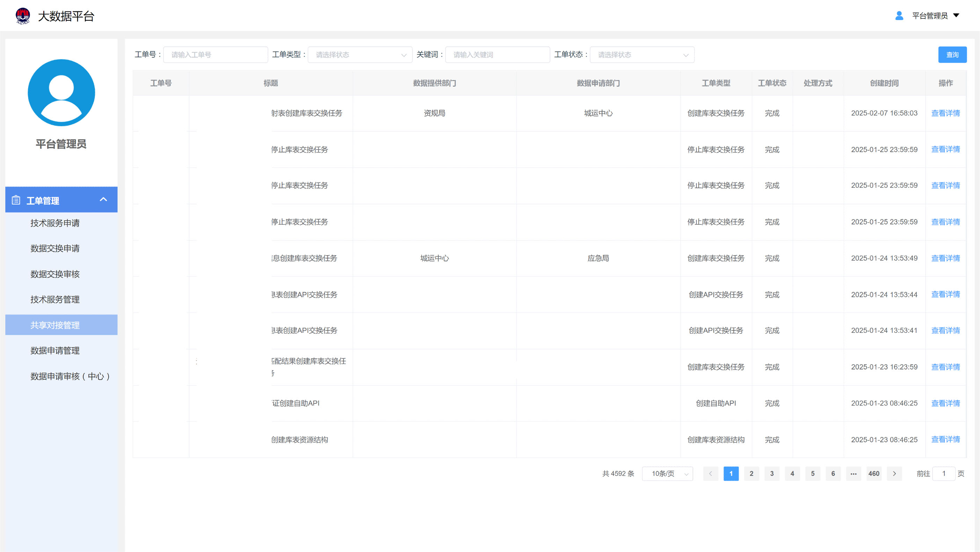Image resolution: width=980 pixels, height=552 pixels.
Task: Go to page 460
Action: (x=873, y=474)
